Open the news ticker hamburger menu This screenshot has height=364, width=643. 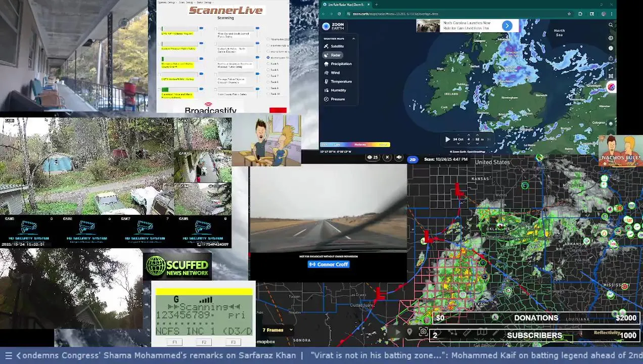point(8,355)
